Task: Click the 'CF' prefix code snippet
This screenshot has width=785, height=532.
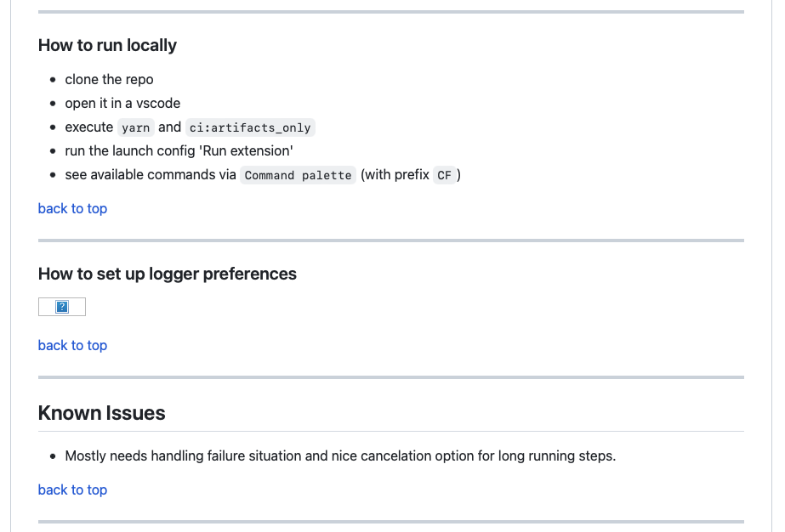Action: click(x=444, y=175)
